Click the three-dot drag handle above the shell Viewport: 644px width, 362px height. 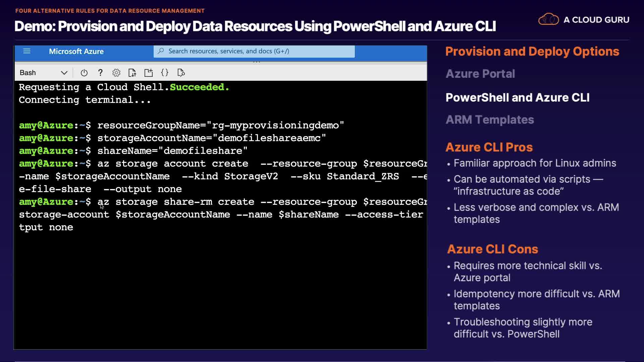point(257,62)
